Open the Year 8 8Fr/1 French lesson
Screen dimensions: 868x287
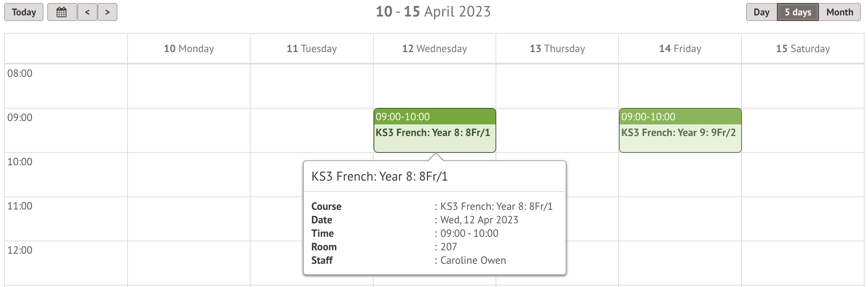coord(434,133)
